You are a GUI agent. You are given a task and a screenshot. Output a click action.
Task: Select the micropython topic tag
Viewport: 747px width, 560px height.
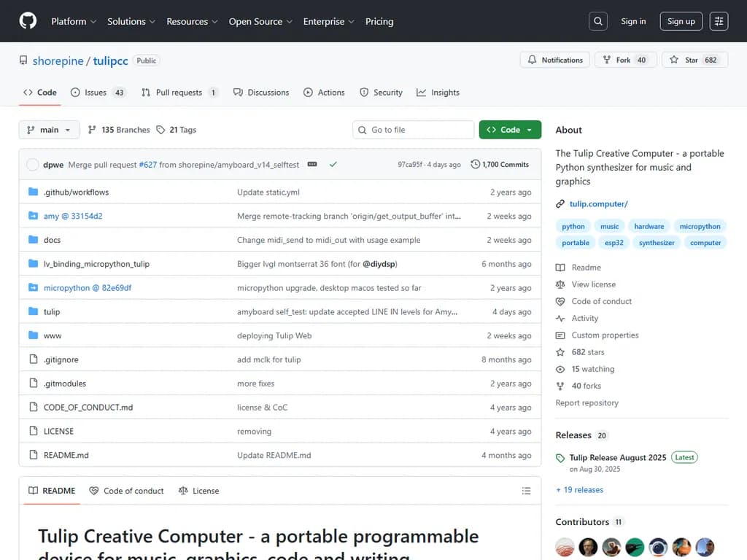(x=700, y=227)
